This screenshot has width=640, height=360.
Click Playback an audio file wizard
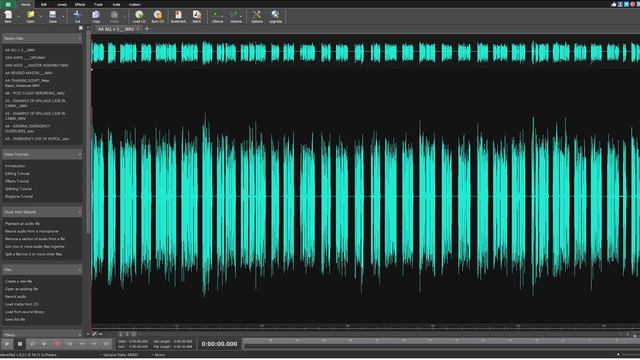click(22, 224)
